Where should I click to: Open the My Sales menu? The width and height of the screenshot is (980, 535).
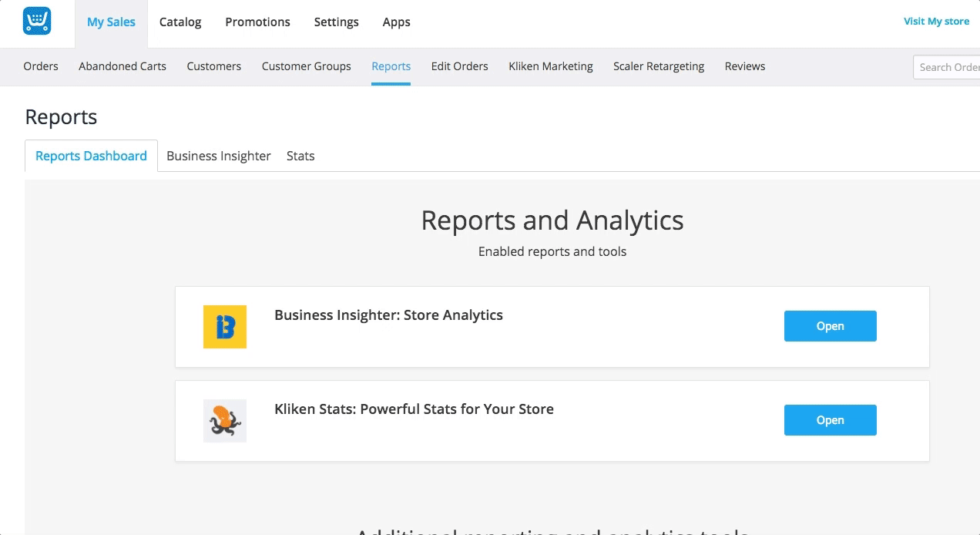click(x=111, y=22)
